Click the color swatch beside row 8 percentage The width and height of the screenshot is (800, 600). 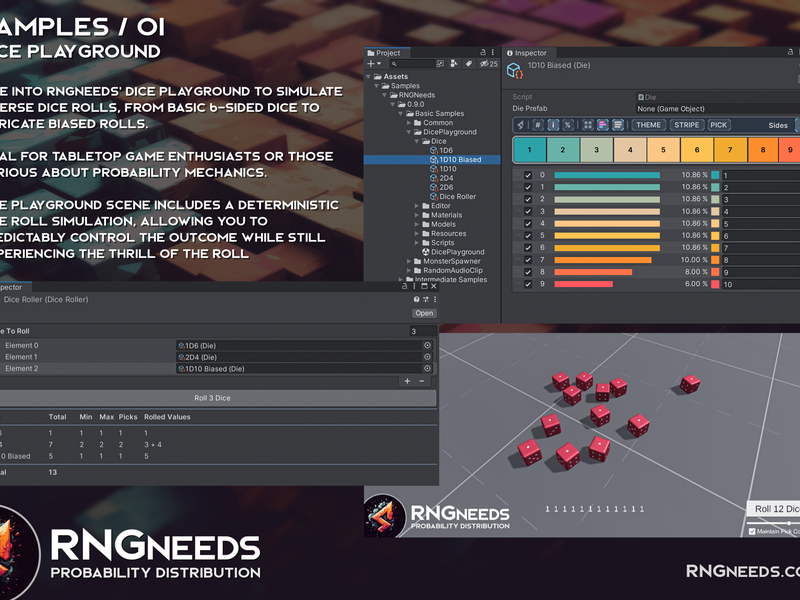tap(715, 272)
